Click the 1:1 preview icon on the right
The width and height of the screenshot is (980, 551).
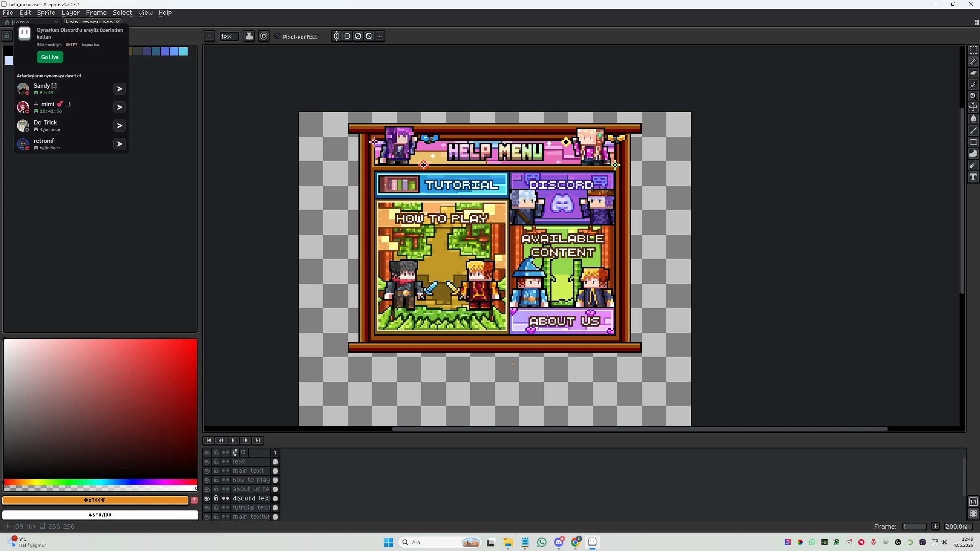(x=973, y=502)
